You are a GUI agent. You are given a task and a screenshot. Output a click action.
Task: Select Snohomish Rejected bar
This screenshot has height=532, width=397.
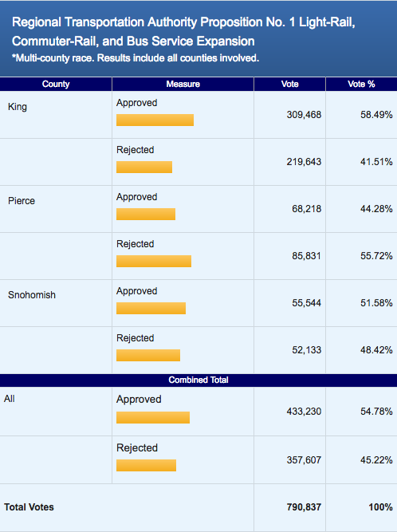148,355
